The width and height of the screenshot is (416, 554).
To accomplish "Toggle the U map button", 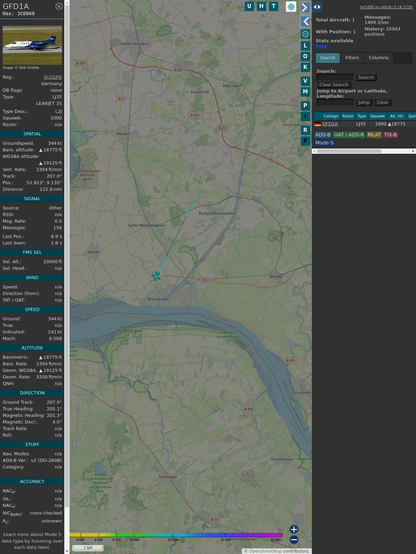I will click(249, 6).
